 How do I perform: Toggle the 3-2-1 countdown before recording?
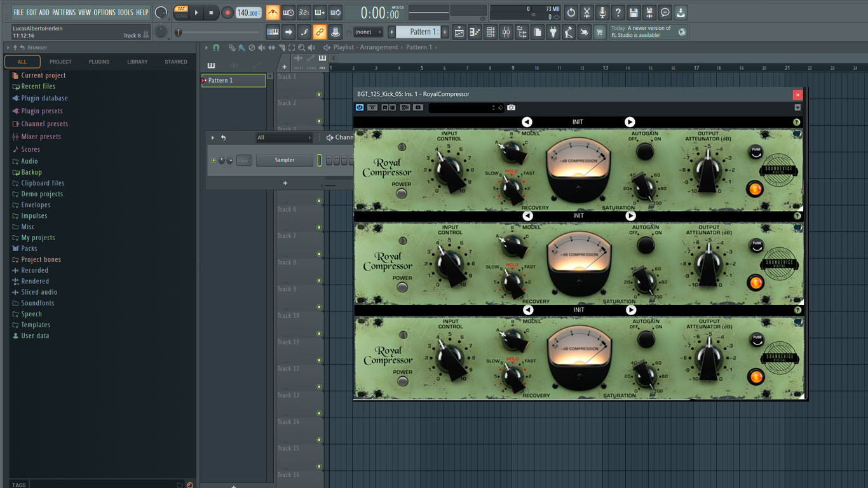click(x=304, y=12)
